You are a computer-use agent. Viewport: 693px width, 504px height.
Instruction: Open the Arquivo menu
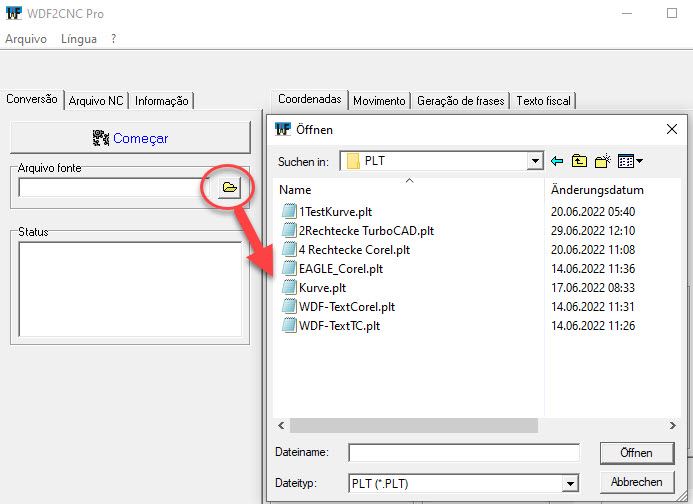point(25,39)
